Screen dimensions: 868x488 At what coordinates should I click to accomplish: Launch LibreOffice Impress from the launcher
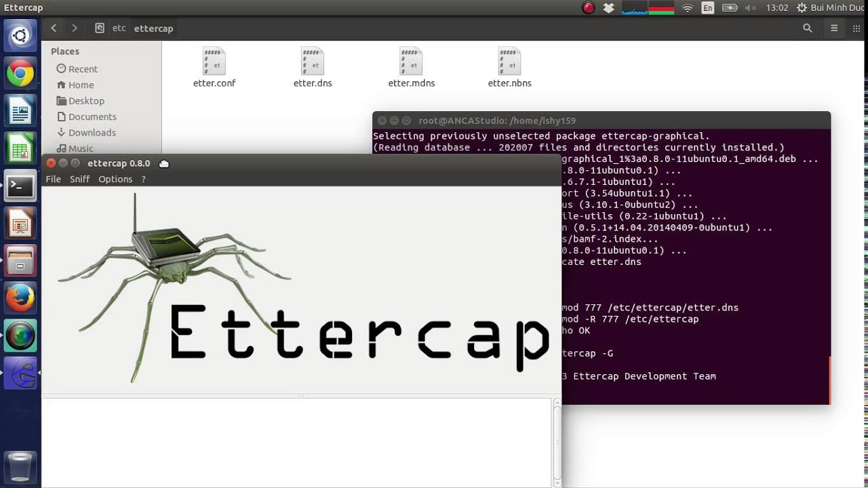(20, 223)
